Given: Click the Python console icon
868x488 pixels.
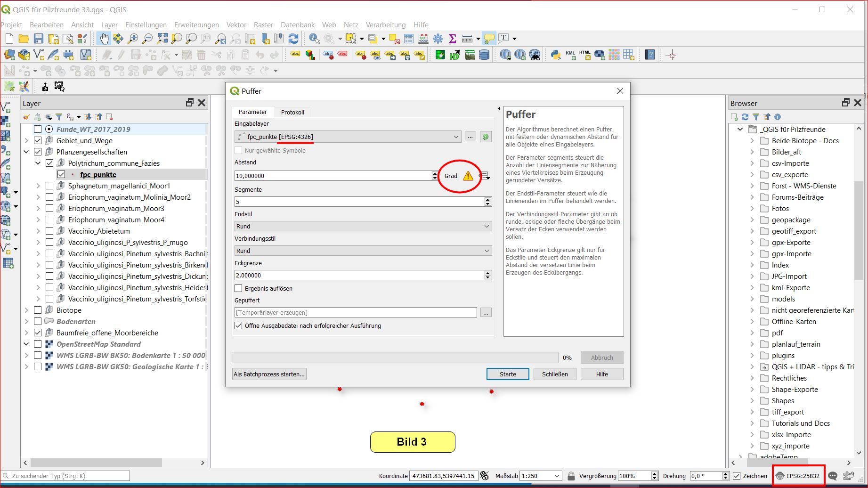Looking at the screenshot, I should (x=556, y=55).
